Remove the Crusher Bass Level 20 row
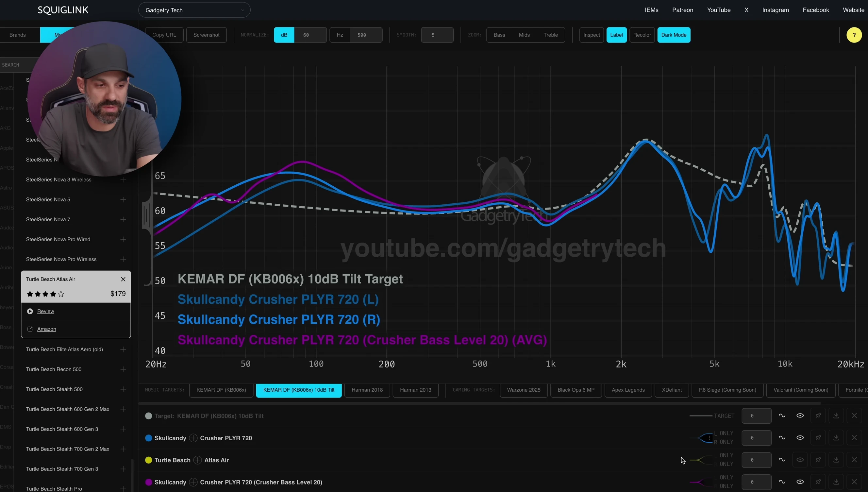This screenshot has width=868, height=492. click(854, 482)
